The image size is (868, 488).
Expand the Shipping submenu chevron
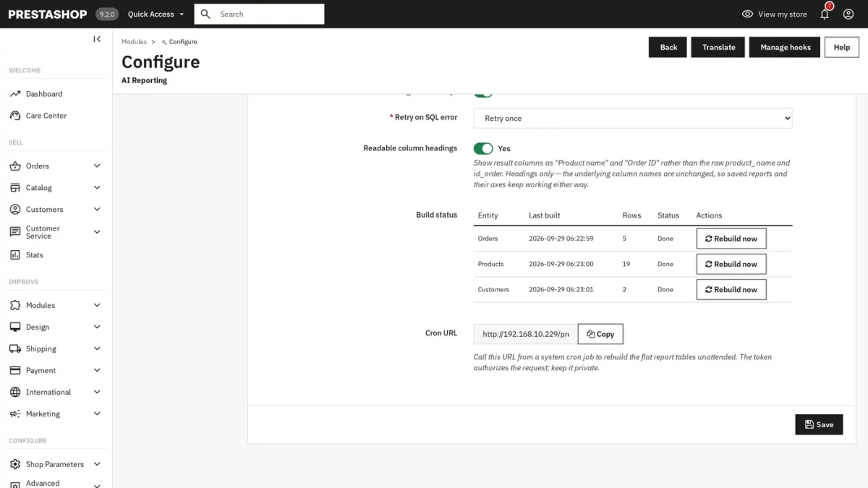[x=97, y=348]
